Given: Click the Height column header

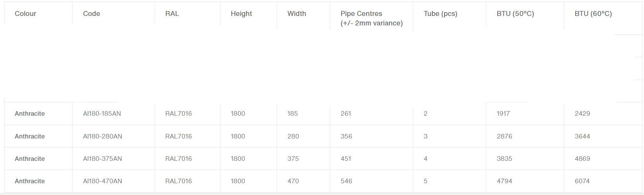Looking at the screenshot, I should [241, 14].
